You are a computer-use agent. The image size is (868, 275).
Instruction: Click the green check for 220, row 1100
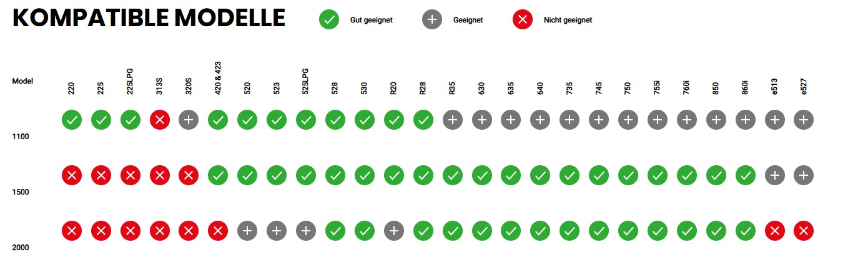tap(72, 120)
